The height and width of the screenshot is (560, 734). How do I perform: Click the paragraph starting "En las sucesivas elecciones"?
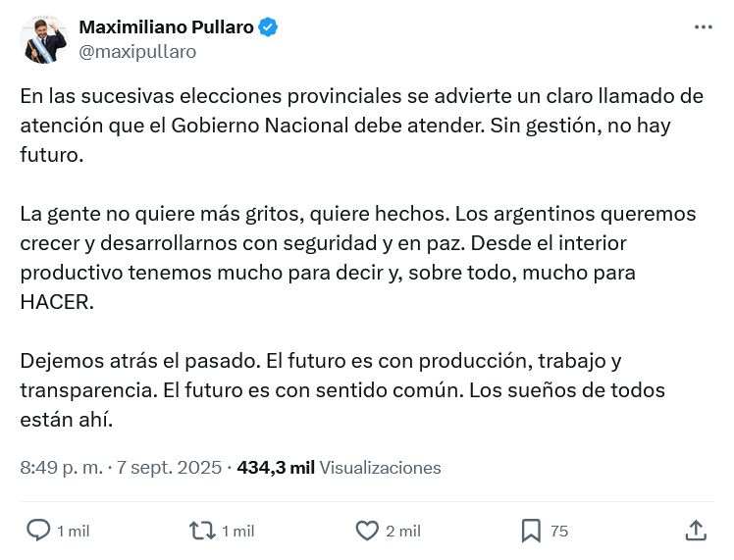pos(361,125)
